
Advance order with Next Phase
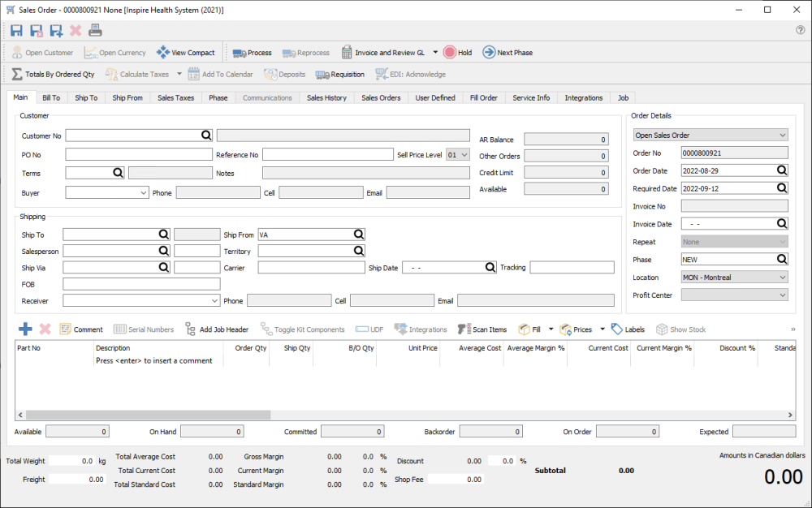(x=508, y=53)
